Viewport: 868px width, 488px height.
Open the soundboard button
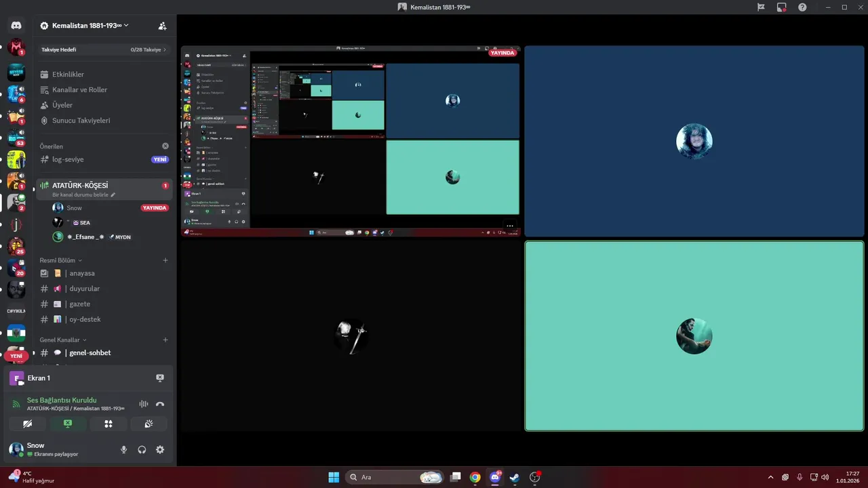(x=149, y=424)
